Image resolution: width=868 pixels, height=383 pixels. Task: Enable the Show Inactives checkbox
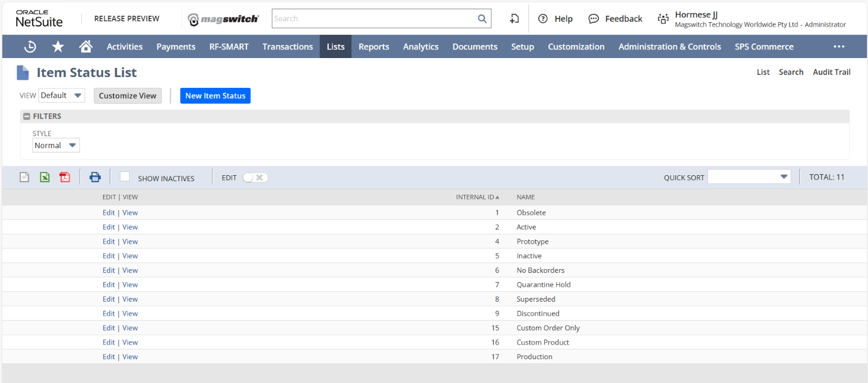click(x=125, y=177)
